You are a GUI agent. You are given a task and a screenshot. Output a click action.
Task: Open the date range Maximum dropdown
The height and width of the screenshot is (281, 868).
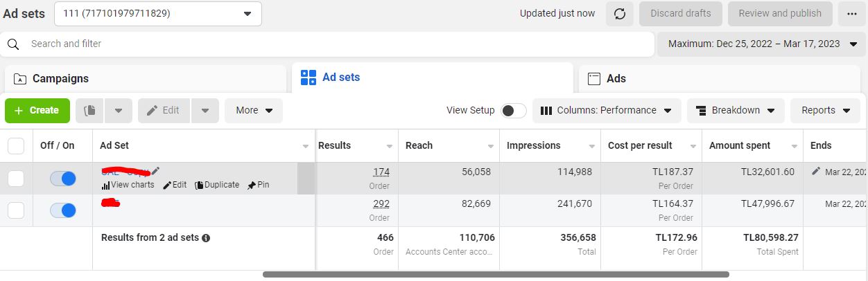(762, 44)
